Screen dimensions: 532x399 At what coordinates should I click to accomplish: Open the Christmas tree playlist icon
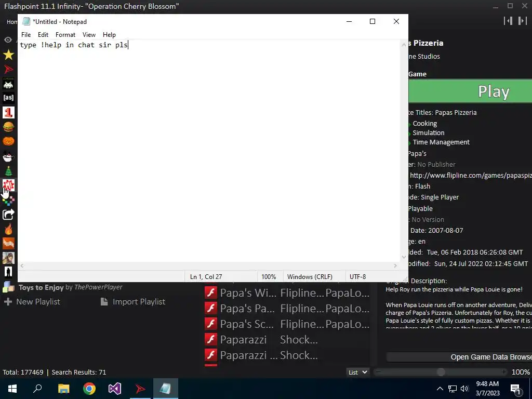tap(8, 170)
